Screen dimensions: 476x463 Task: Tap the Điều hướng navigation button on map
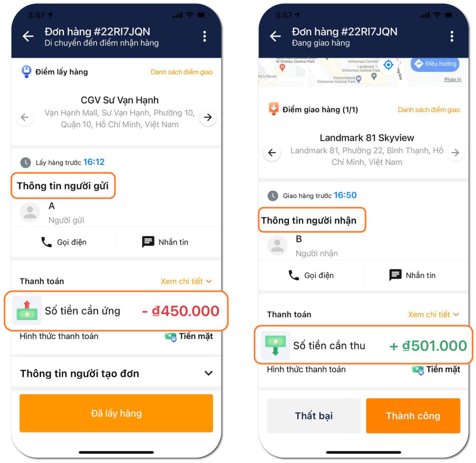435,64
